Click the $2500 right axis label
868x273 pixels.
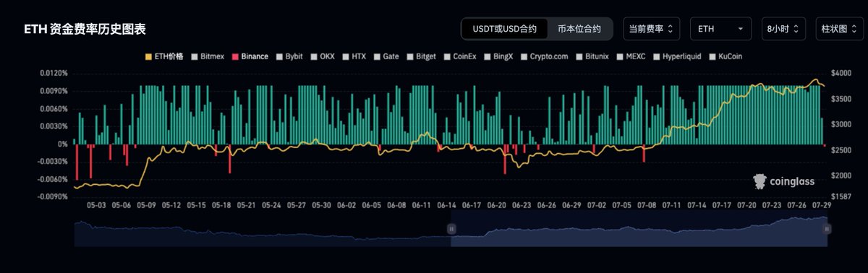842,150
